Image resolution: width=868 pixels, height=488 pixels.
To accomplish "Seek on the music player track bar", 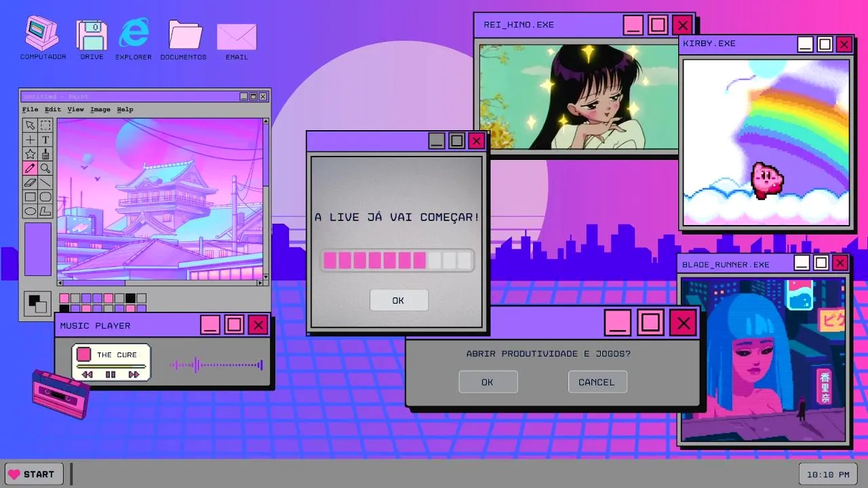I will click(x=111, y=367).
